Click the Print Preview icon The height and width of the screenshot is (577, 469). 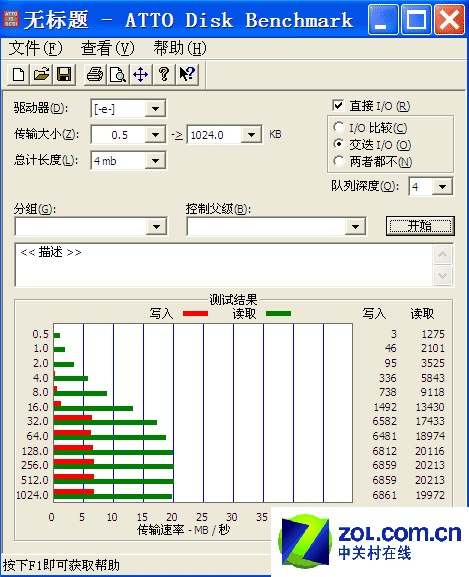[118, 75]
